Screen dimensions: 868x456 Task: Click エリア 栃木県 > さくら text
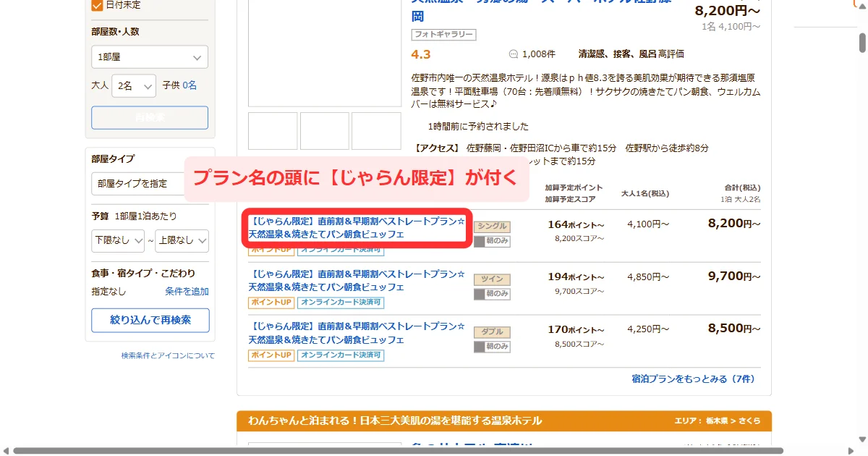pos(717,421)
